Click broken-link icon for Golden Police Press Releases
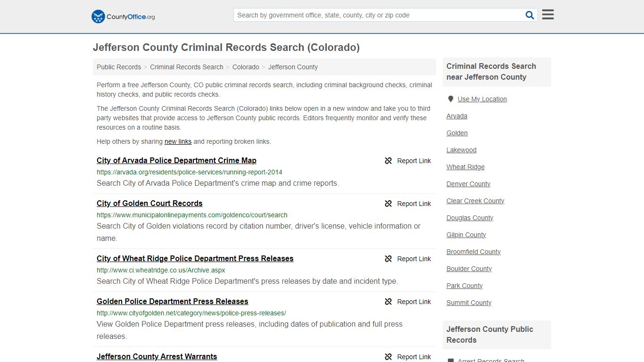This screenshot has width=644, height=362. pos(388,302)
